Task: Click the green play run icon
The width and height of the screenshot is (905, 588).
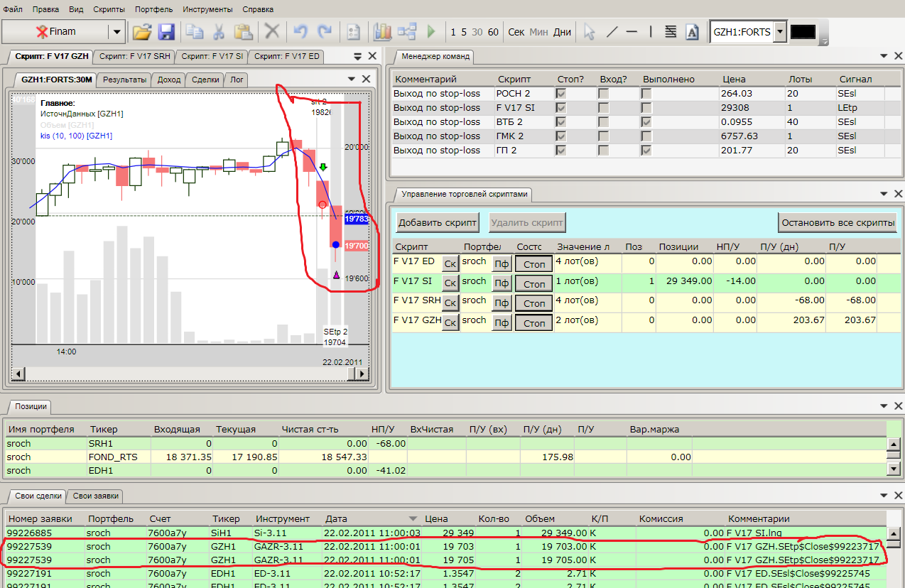Action: (x=430, y=32)
